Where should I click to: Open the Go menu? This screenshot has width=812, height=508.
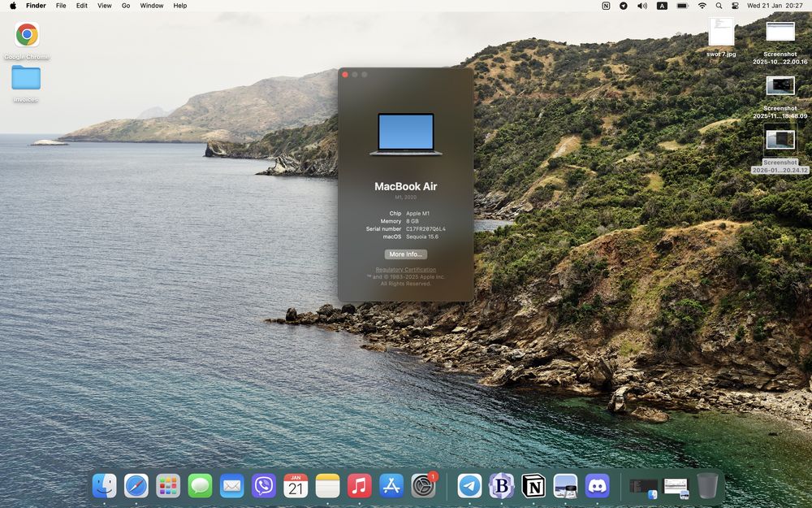point(126,6)
